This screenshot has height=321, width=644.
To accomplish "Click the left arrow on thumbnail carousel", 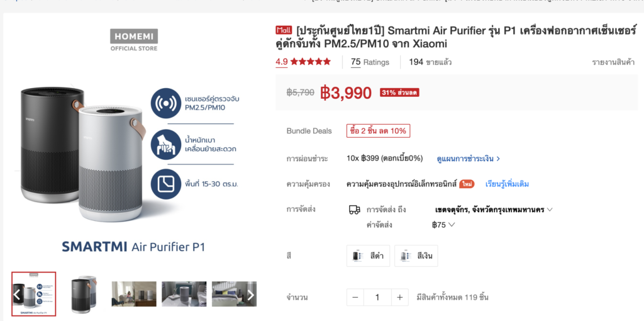I will click(17, 295).
